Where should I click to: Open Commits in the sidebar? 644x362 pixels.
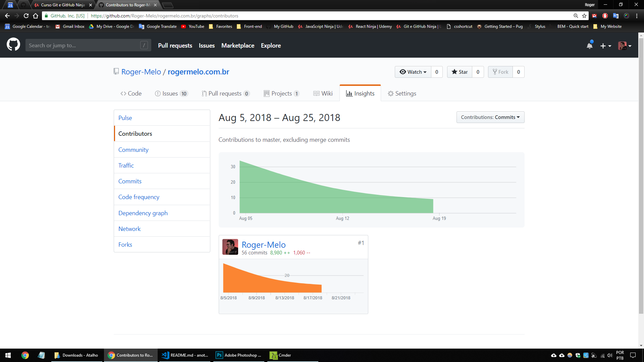(x=162, y=181)
